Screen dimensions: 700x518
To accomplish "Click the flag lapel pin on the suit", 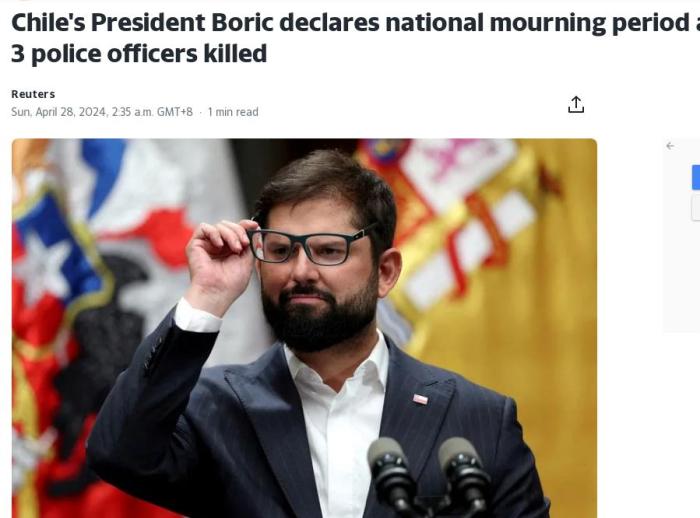I will [x=420, y=399].
